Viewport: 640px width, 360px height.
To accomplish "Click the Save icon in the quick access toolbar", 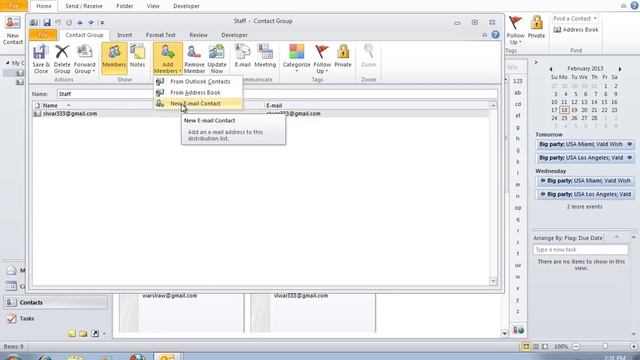I will (47, 22).
